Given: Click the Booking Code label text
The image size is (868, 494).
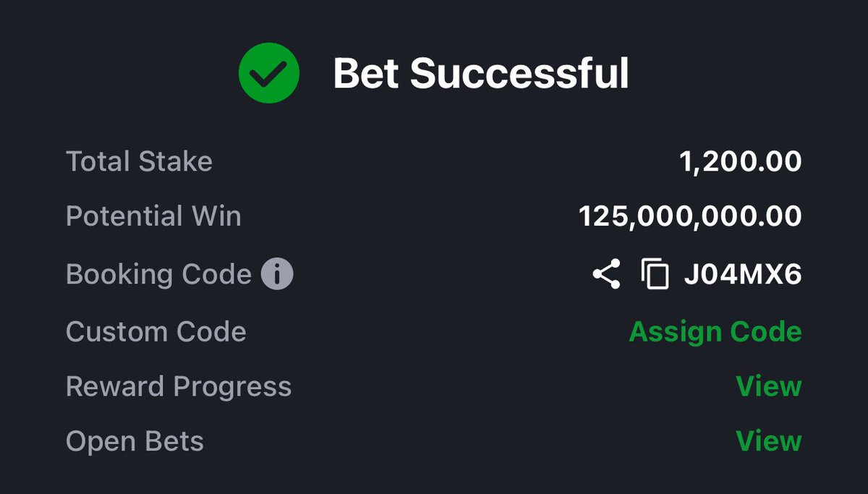Looking at the screenshot, I should (158, 275).
